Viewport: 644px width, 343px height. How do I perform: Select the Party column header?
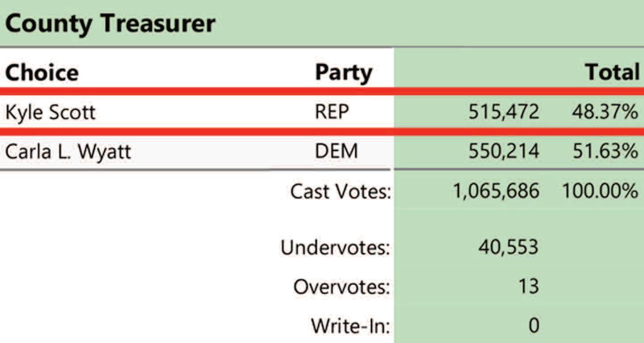[x=343, y=73]
